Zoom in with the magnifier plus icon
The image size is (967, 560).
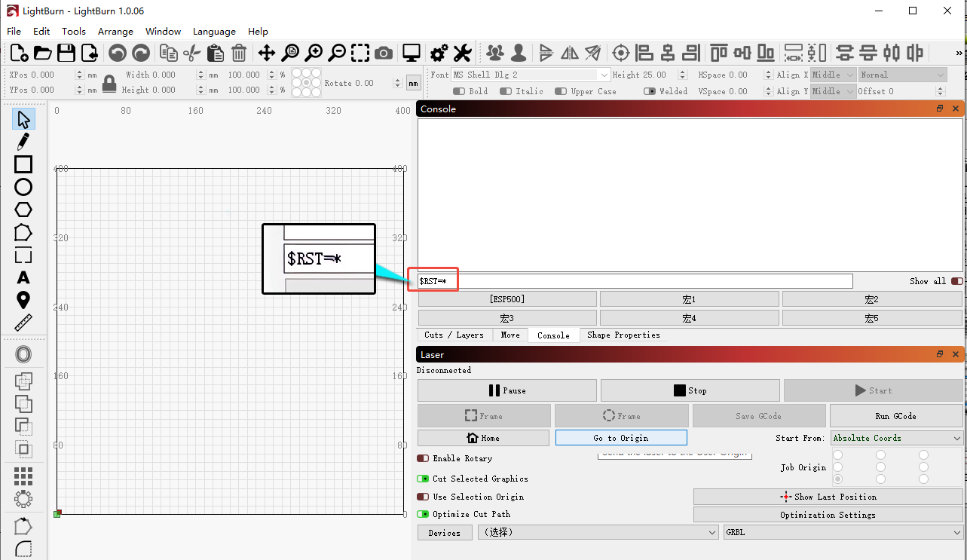(x=314, y=53)
